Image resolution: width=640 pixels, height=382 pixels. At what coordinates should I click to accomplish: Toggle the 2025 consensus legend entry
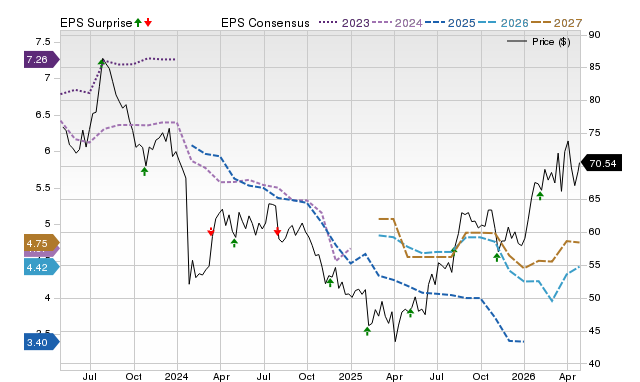(450, 23)
